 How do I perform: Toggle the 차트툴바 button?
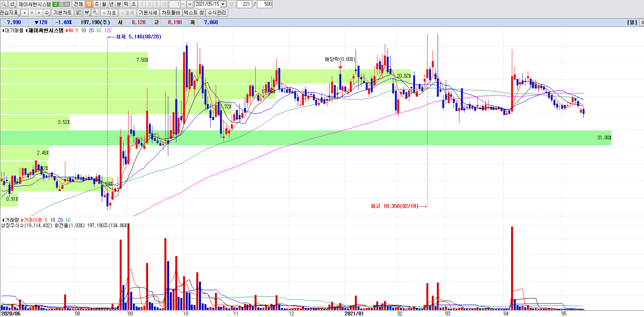coord(171,12)
